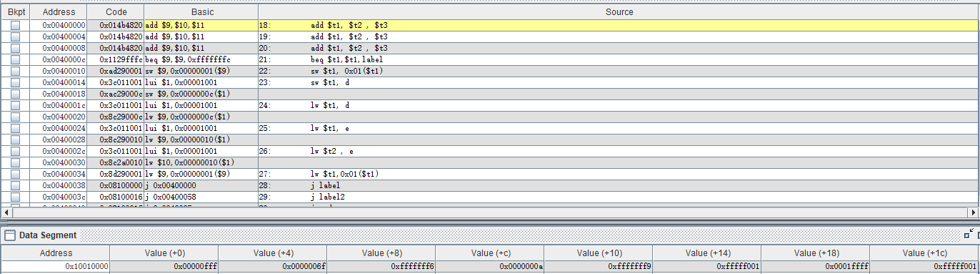The image size is (980, 274).
Task: Select source line 21 beq $t1,$t1,label
Action: 619,59
